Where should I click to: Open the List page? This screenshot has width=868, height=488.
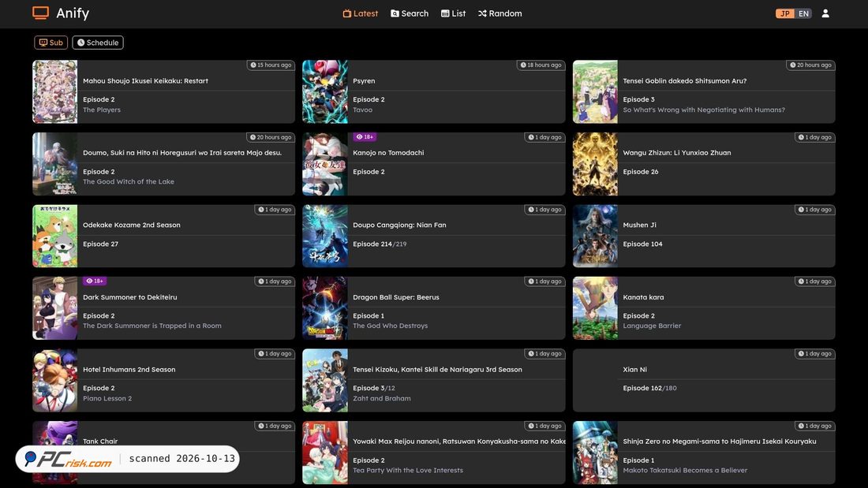pyautogui.click(x=454, y=13)
